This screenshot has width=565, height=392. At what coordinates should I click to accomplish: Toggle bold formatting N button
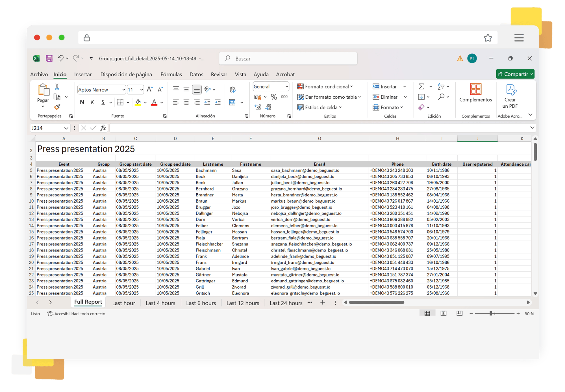pyautogui.click(x=82, y=102)
